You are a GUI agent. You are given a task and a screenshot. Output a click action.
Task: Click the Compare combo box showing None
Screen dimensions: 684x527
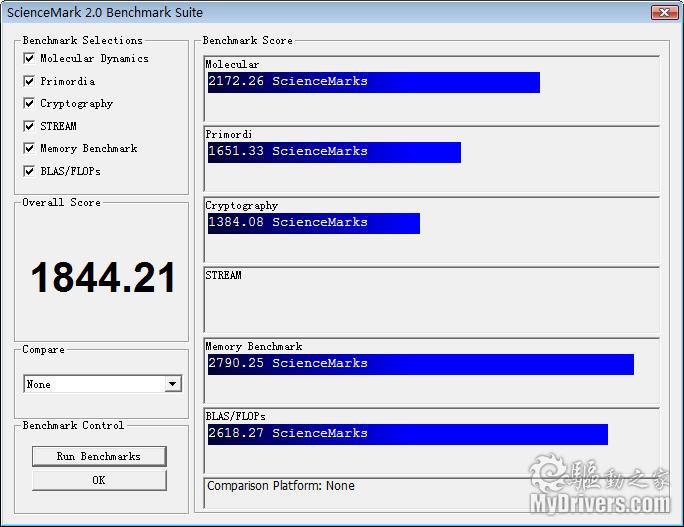93,384
